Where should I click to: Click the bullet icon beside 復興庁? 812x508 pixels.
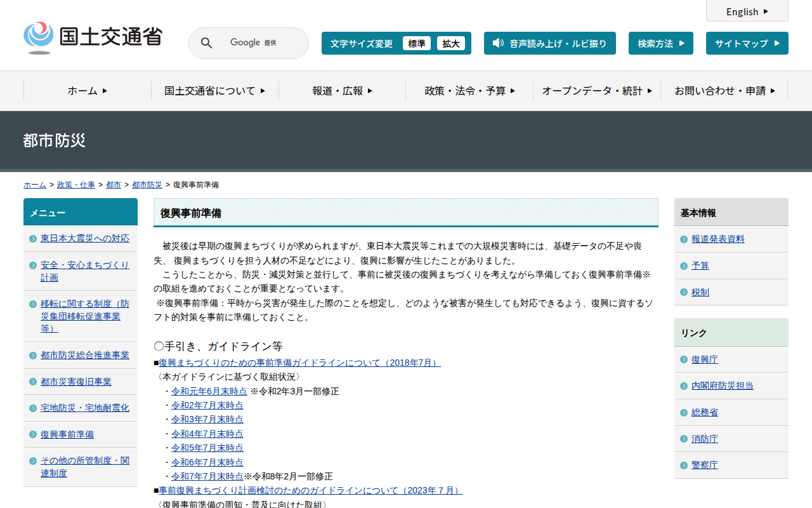[x=684, y=359]
